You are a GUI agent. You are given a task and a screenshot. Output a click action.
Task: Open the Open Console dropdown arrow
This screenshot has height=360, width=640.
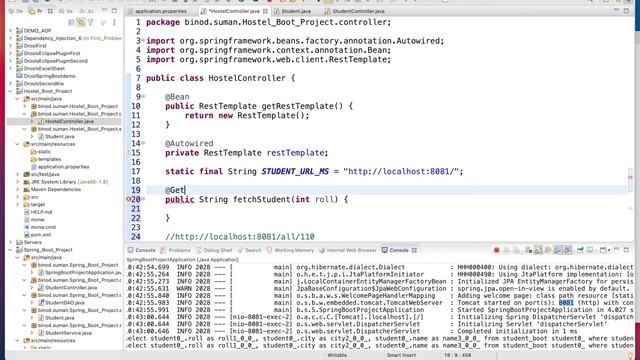(x=609, y=250)
